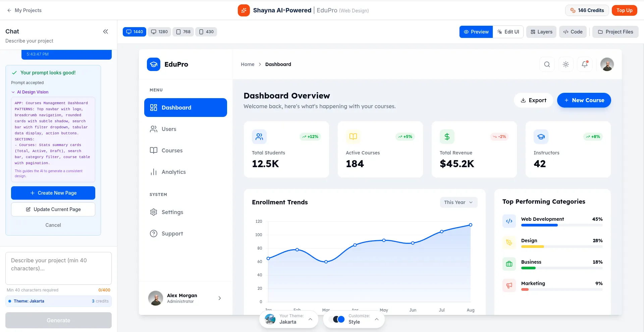The image size is (644, 332).
Task: Click the EduPro graduation cap logo
Action: (154, 64)
